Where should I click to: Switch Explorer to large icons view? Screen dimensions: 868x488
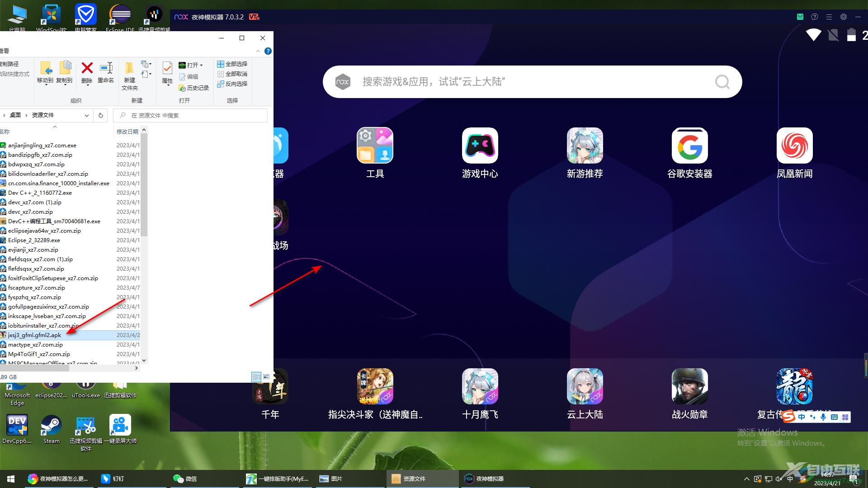[266, 376]
